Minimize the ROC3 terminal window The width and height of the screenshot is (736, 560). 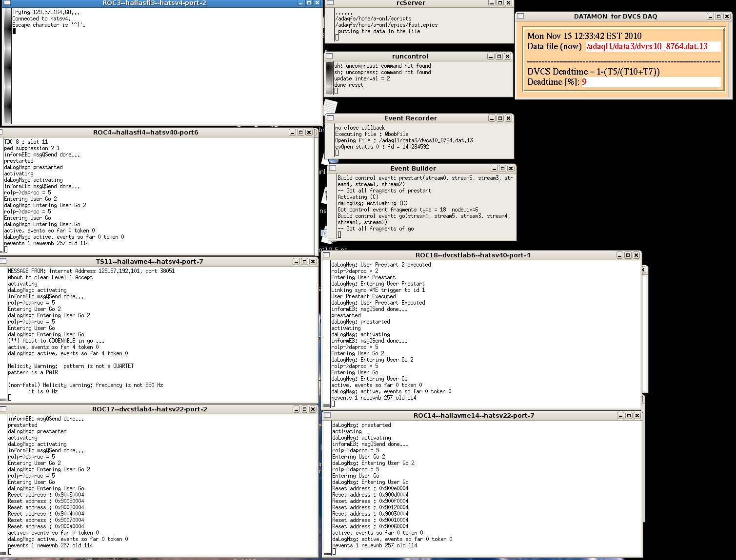coord(301,2)
